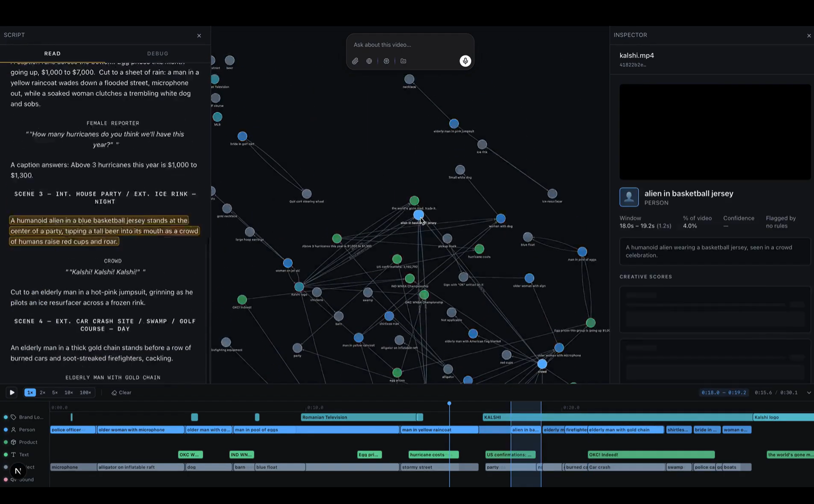
Task: Choose the 100× playback speed
Action: [85, 393]
